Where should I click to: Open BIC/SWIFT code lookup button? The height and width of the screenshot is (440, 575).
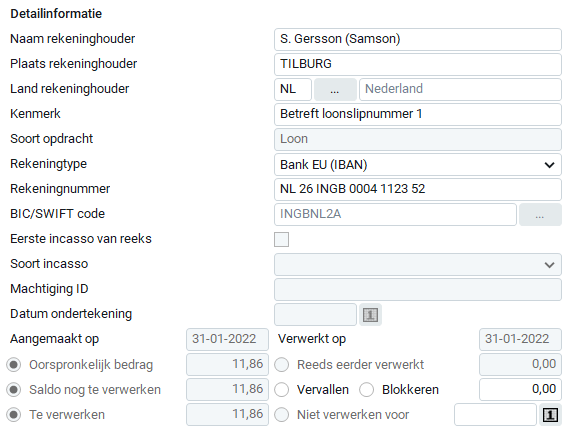point(540,214)
